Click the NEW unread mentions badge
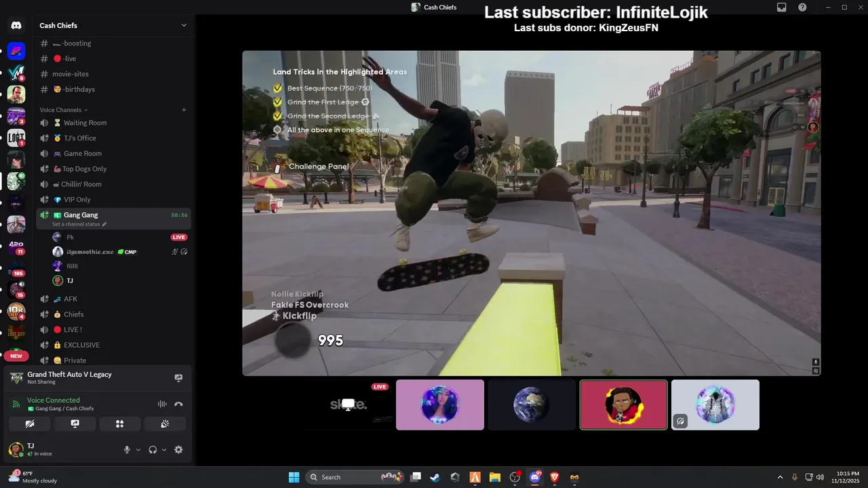This screenshot has height=488, width=868. pyautogui.click(x=16, y=356)
